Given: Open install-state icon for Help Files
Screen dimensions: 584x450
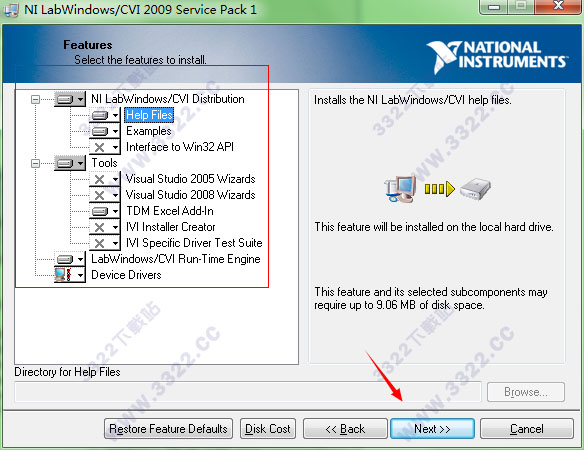Looking at the screenshot, I should click(x=105, y=115).
